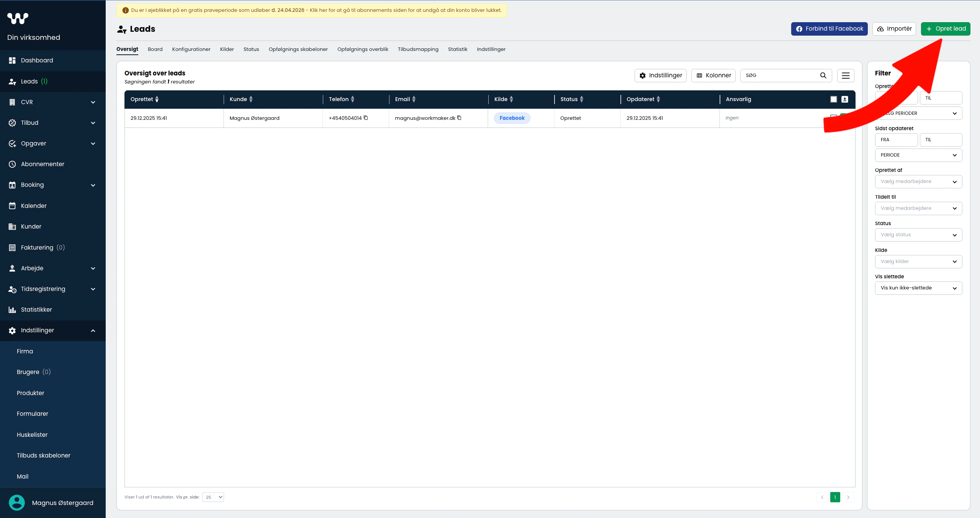Open the hamburger menu above the table
Viewport: 980px width, 518px height.
click(846, 75)
